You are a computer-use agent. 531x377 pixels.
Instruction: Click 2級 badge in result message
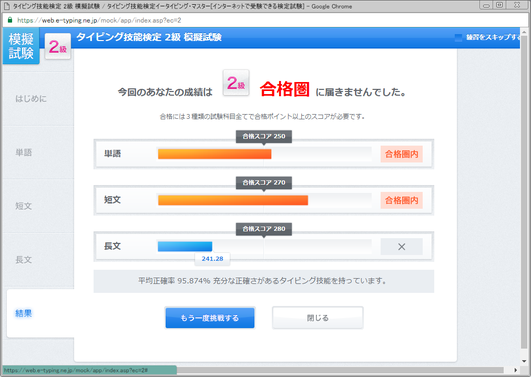pos(236,83)
